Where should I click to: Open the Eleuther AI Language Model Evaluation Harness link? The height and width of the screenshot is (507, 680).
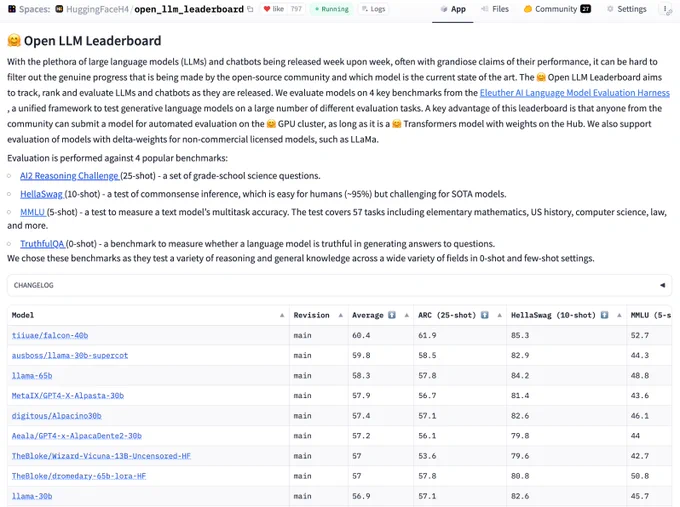tap(575, 93)
